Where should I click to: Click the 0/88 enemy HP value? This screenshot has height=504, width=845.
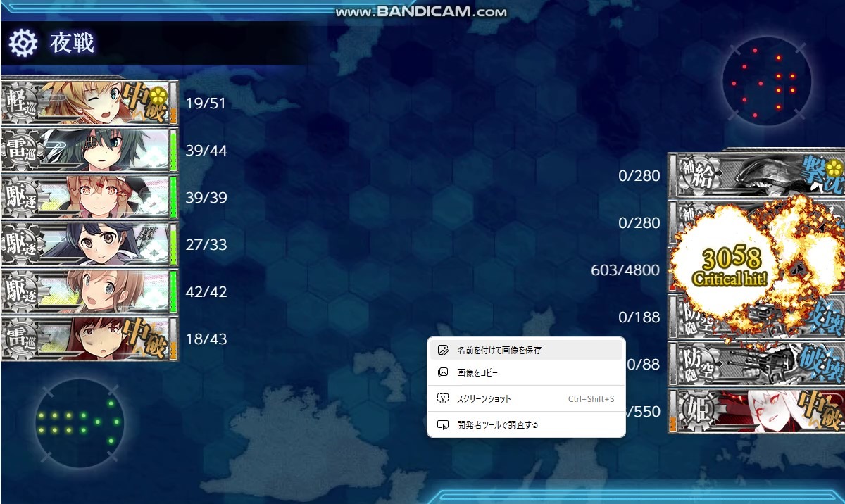[x=644, y=365]
